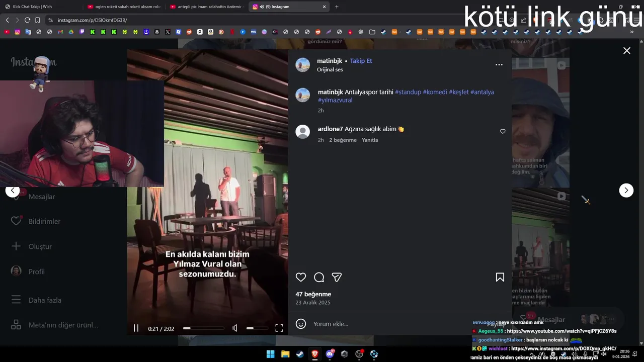Open the X bookmark in bookmarks bar
The width and height of the screenshot is (644, 362).
click(x=168, y=32)
